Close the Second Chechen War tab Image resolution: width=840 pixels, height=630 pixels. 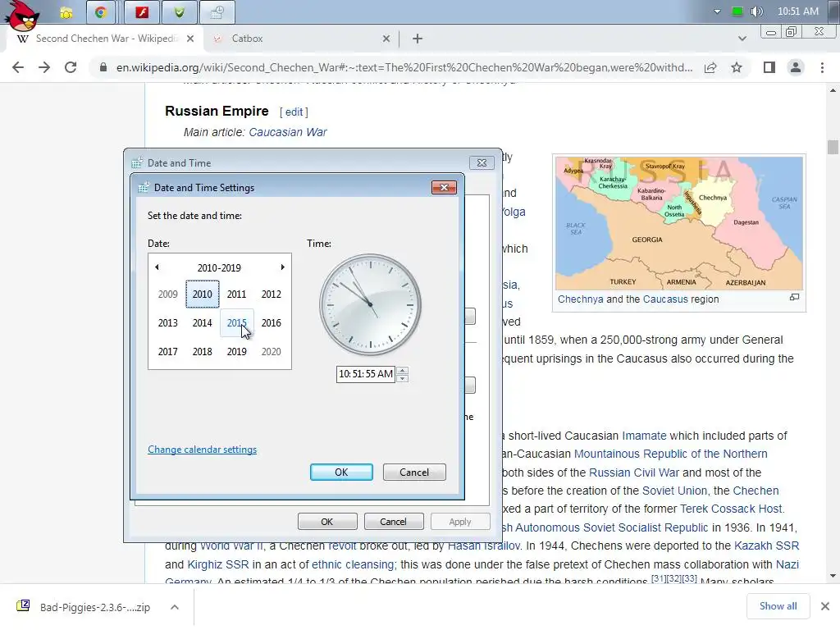coord(190,39)
